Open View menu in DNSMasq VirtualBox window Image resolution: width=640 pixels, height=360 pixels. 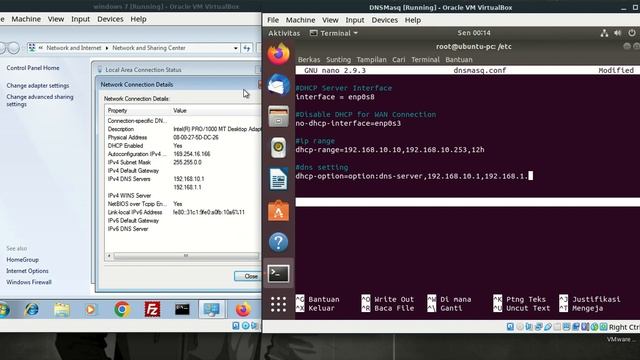click(x=330, y=20)
